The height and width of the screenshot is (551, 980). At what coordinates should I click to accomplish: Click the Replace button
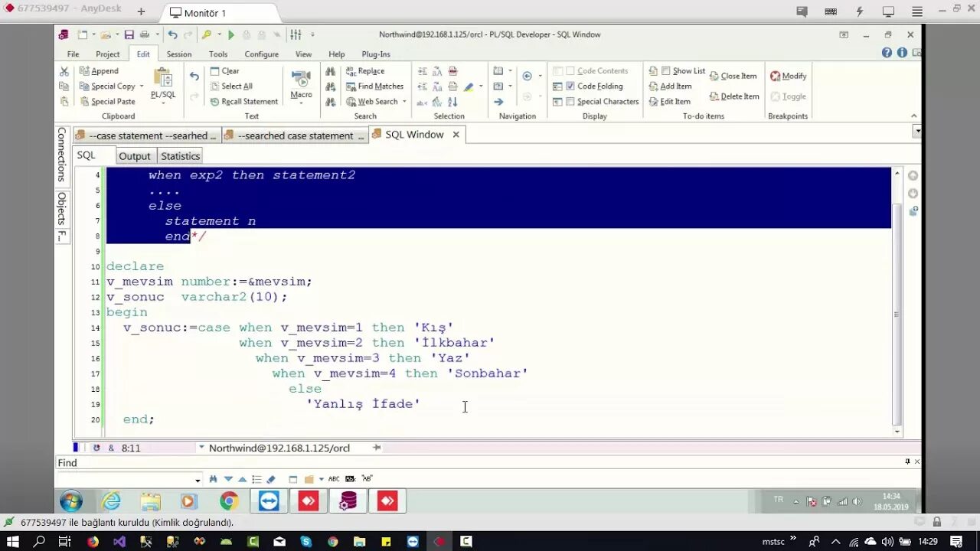[x=365, y=71]
